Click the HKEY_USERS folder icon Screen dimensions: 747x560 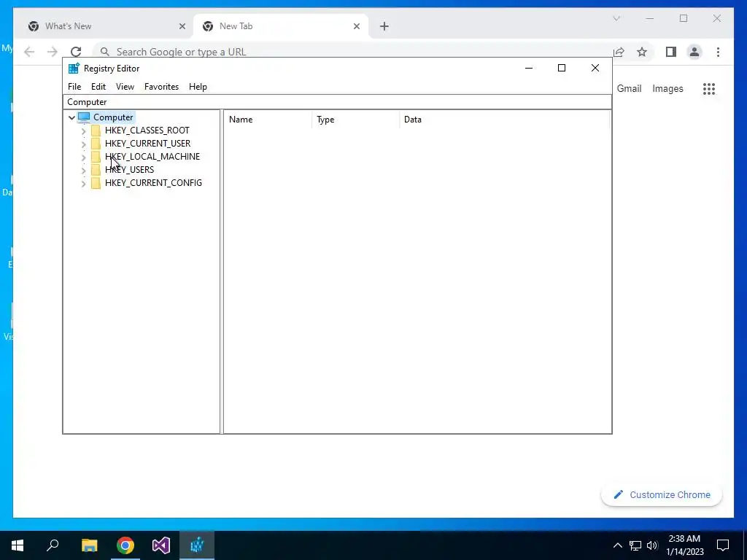[x=96, y=169]
